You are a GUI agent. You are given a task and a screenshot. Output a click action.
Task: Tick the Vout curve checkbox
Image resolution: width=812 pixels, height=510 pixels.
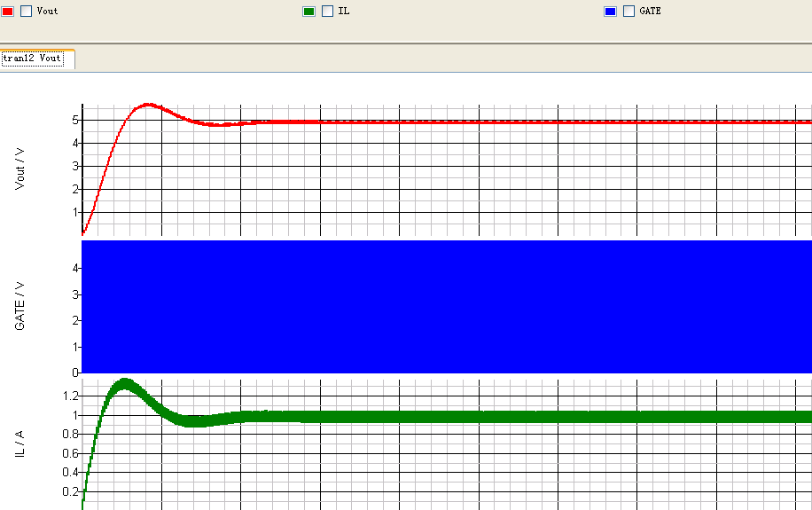(26, 12)
